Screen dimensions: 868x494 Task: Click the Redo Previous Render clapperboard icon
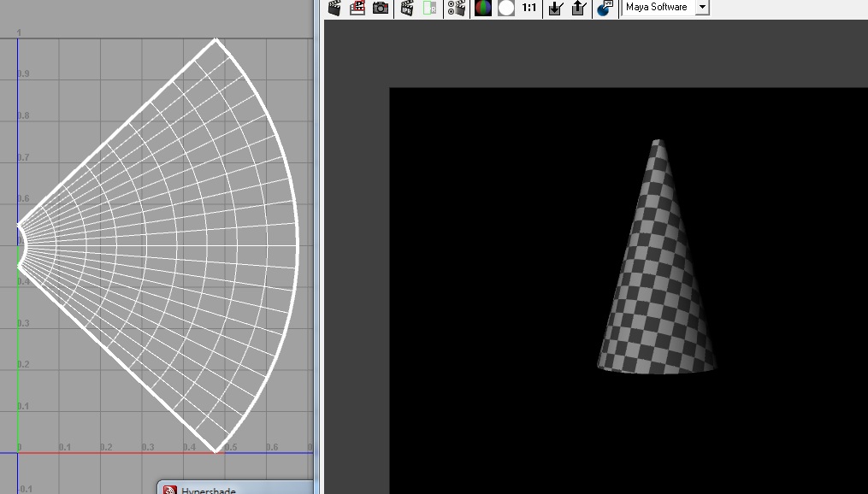334,8
